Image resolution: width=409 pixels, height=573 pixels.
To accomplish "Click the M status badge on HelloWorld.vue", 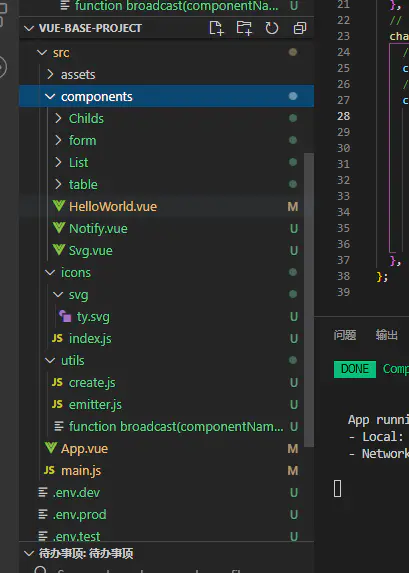I will (293, 206).
